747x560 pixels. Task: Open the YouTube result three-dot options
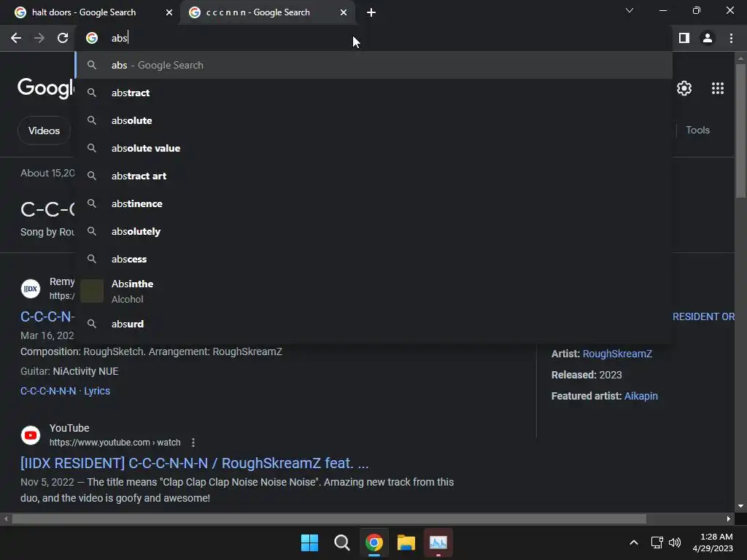[x=193, y=443]
